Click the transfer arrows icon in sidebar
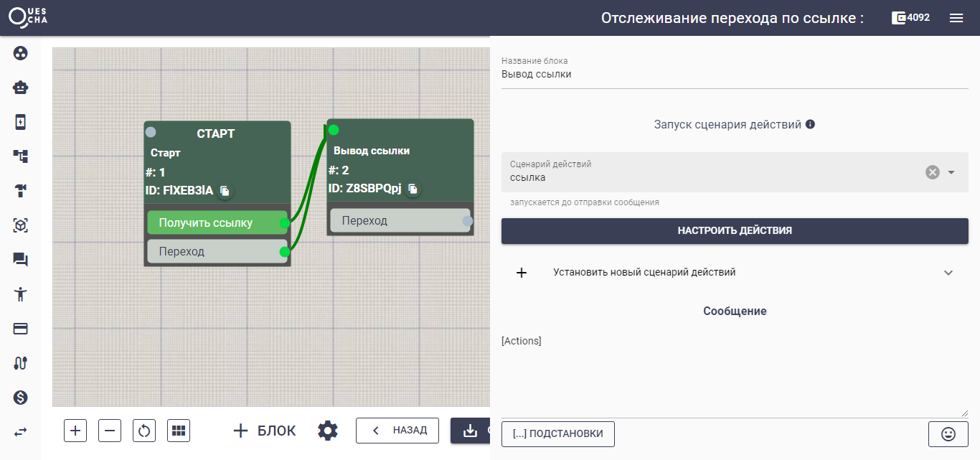The height and width of the screenshot is (460, 980). click(19, 431)
